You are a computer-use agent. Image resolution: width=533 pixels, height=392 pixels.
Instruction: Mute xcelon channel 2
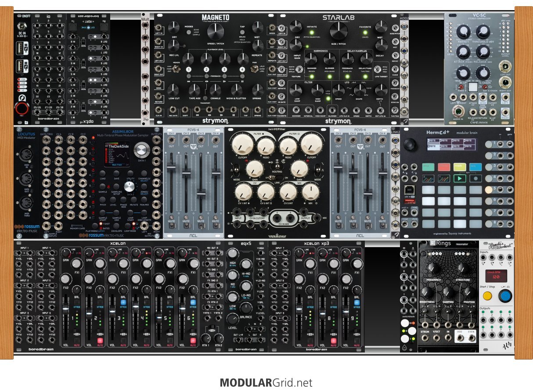click(x=100, y=341)
